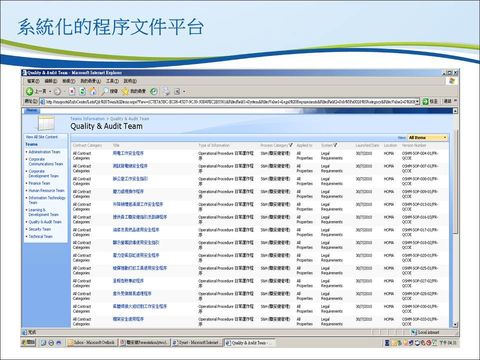Click the page scrollbar up arrow
The height and width of the screenshot is (360, 480).
pyautogui.click(x=455, y=110)
